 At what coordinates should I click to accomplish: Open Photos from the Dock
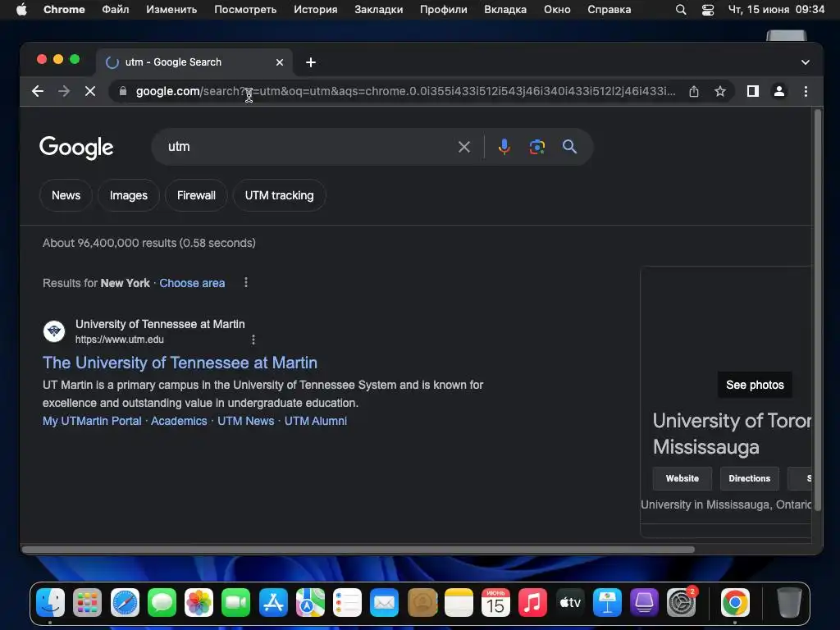[199, 603]
